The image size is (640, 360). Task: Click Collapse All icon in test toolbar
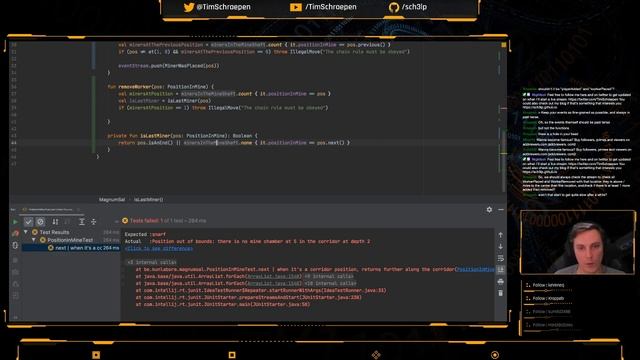click(x=93, y=222)
